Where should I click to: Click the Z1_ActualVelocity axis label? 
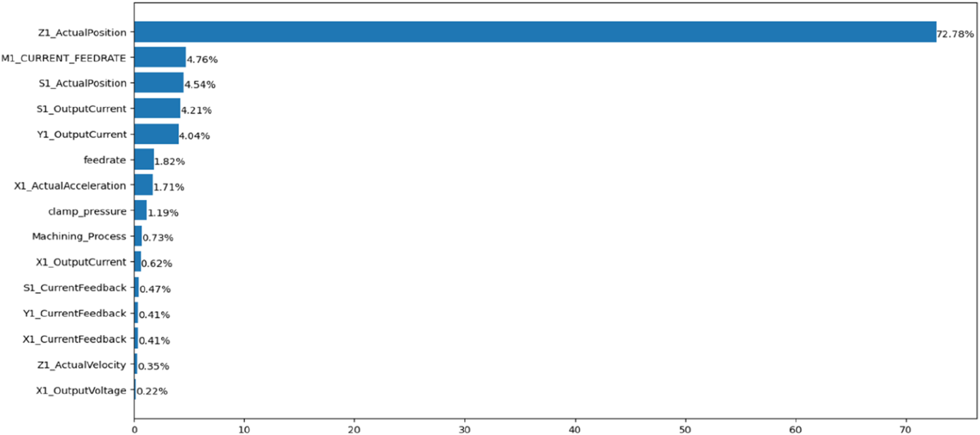tap(81, 365)
